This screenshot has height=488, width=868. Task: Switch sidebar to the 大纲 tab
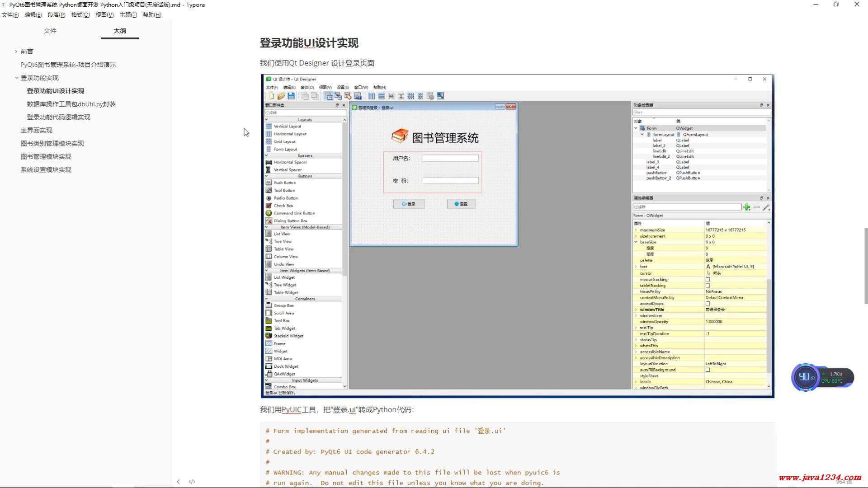tap(120, 31)
